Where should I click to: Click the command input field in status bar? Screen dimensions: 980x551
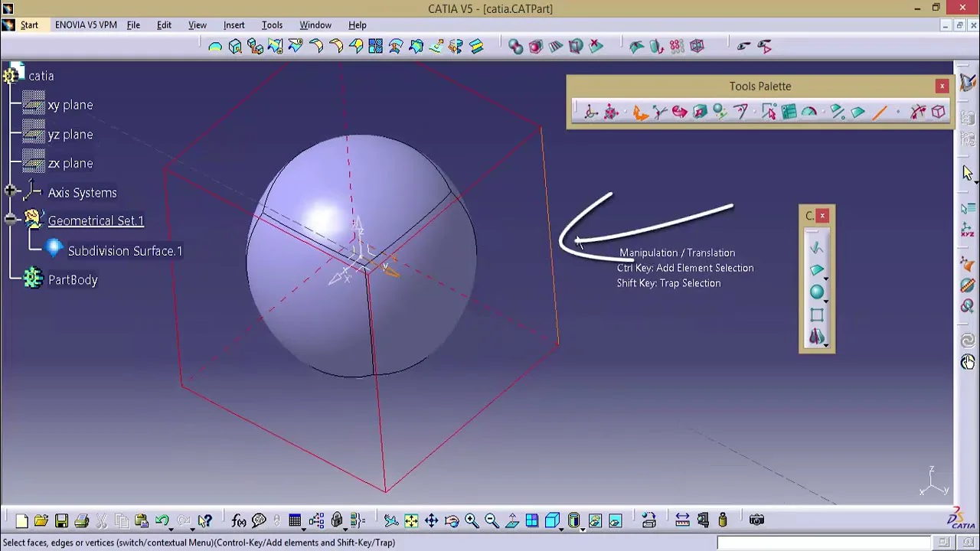coord(824,543)
